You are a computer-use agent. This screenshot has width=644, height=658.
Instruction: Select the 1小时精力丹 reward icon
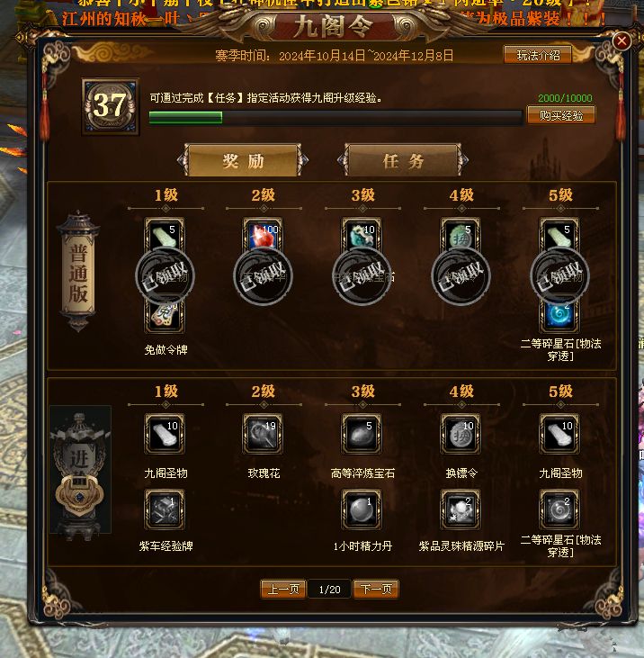(362, 509)
